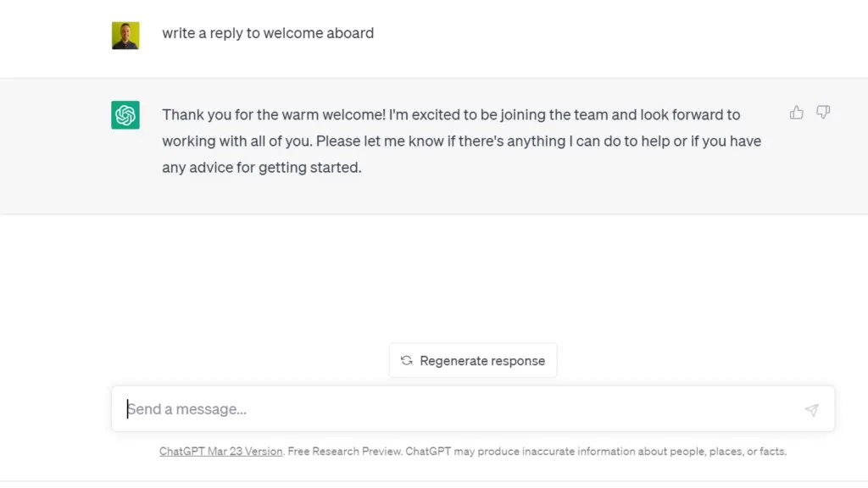Click 'Thank you for the warm welcome!' sentence

click(273, 114)
